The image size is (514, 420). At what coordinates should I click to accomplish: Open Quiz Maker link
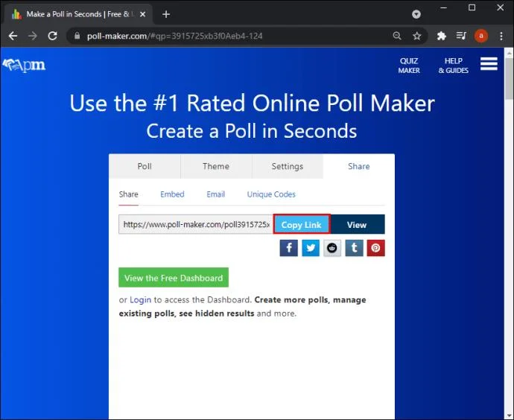point(409,66)
